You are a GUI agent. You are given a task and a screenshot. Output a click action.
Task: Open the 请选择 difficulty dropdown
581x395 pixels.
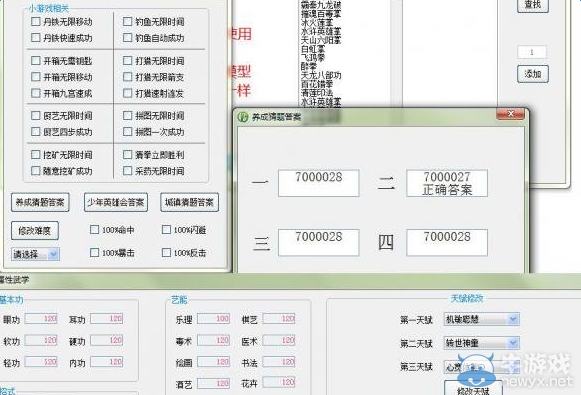(35, 254)
